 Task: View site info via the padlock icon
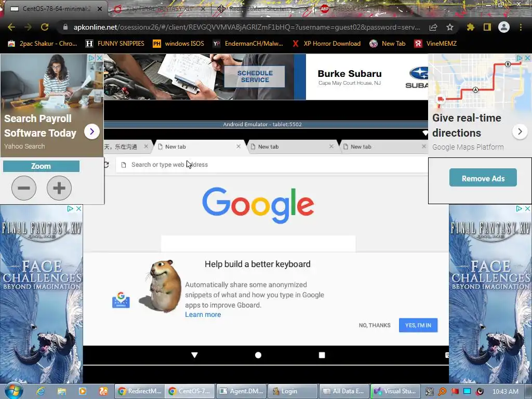point(65,27)
